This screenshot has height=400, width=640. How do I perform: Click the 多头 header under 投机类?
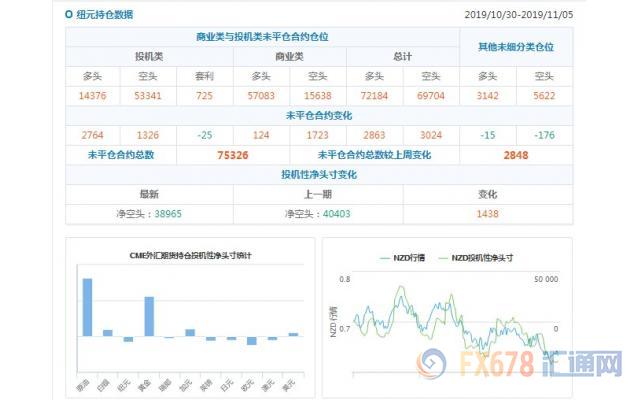92,76
